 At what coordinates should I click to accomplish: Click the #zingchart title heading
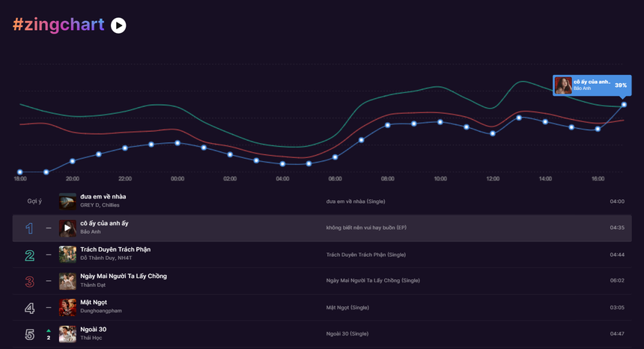click(x=58, y=25)
